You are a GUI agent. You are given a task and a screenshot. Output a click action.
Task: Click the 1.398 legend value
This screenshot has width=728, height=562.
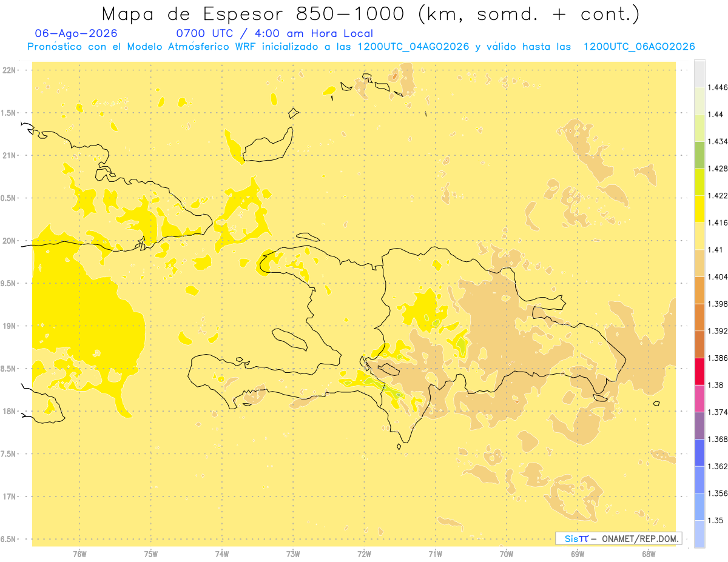pos(718,304)
